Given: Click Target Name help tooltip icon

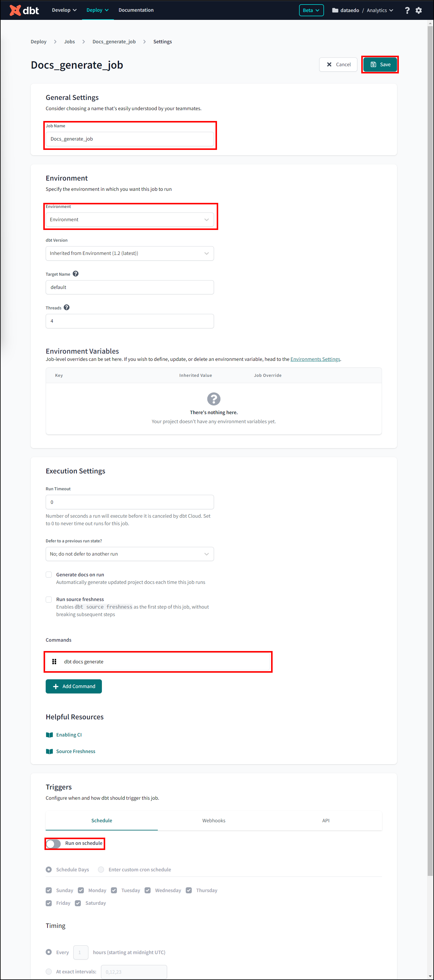Looking at the screenshot, I should [76, 274].
